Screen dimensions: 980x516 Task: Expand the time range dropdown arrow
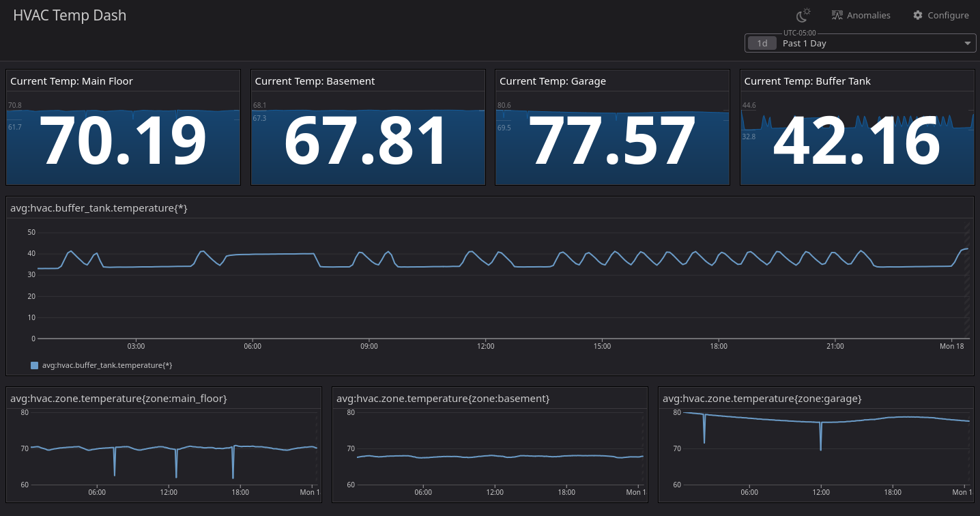968,44
